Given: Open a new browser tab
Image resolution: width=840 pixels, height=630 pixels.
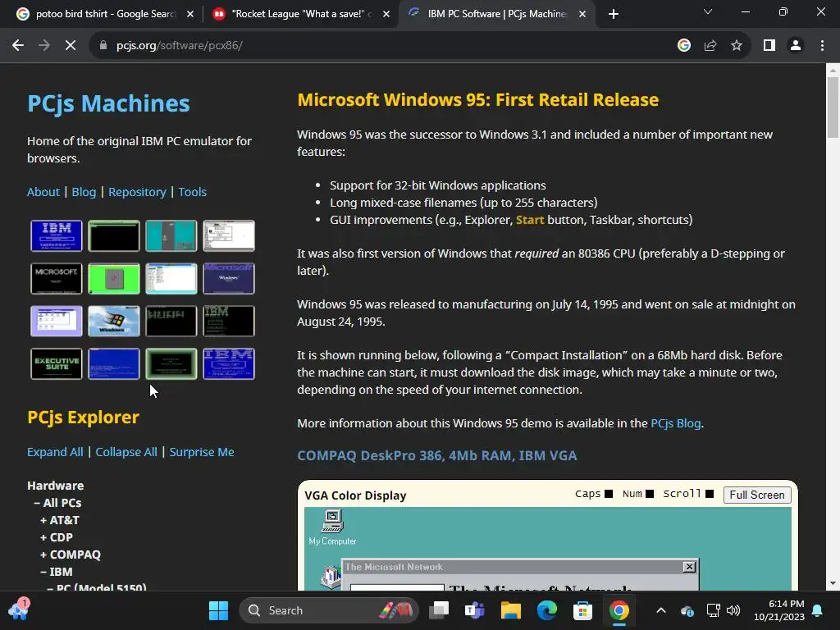Looking at the screenshot, I should click(x=614, y=15).
